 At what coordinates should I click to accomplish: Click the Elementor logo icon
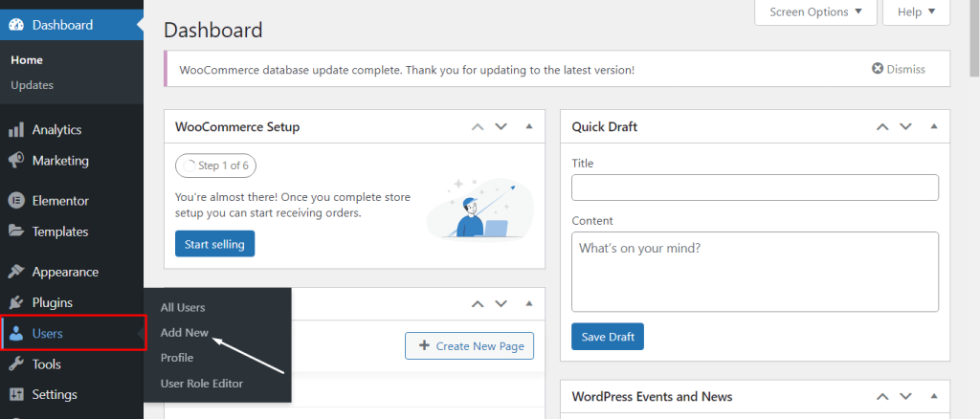tap(16, 201)
